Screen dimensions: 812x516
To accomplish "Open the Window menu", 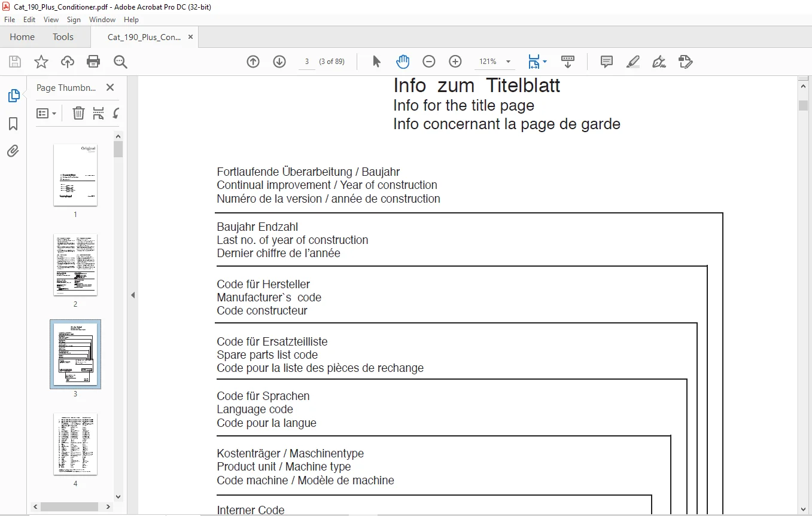I will coord(102,20).
